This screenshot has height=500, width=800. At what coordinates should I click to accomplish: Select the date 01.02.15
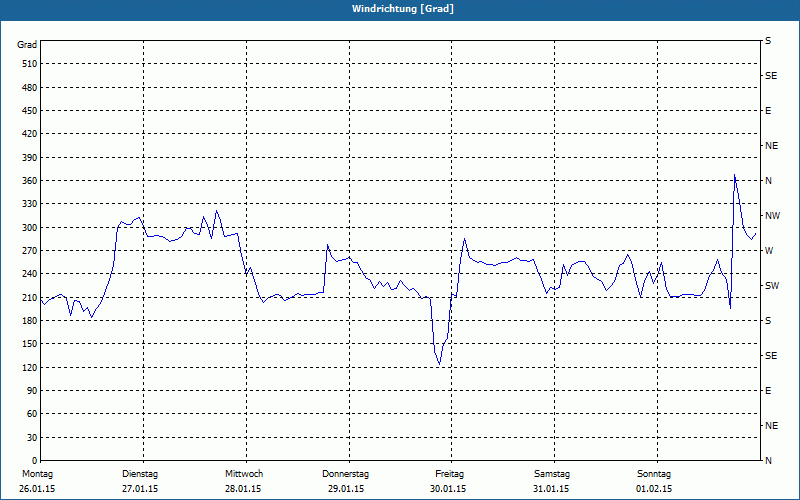click(x=654, y=489)
